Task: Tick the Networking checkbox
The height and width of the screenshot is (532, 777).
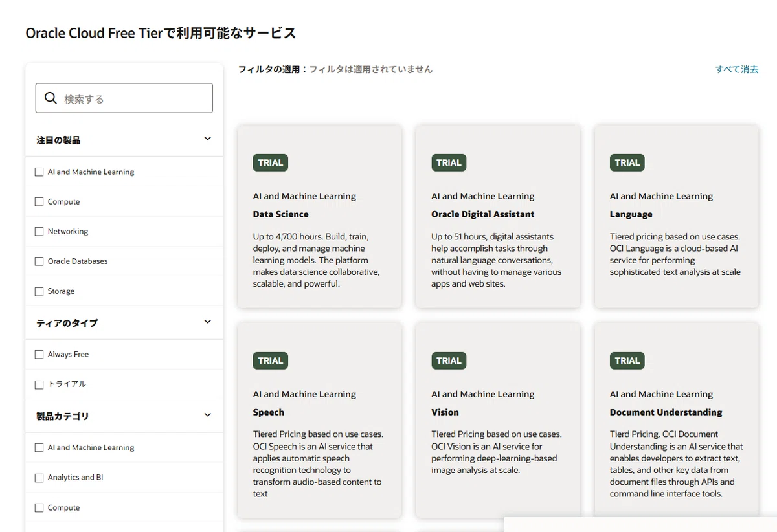Action: tap(39, 232)
